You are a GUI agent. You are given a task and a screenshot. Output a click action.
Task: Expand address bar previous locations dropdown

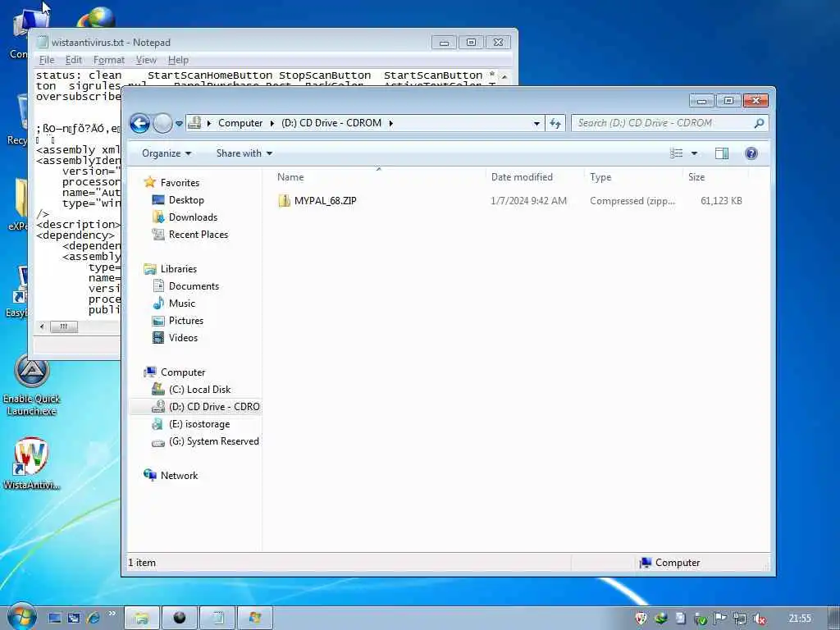pos(536,124)
